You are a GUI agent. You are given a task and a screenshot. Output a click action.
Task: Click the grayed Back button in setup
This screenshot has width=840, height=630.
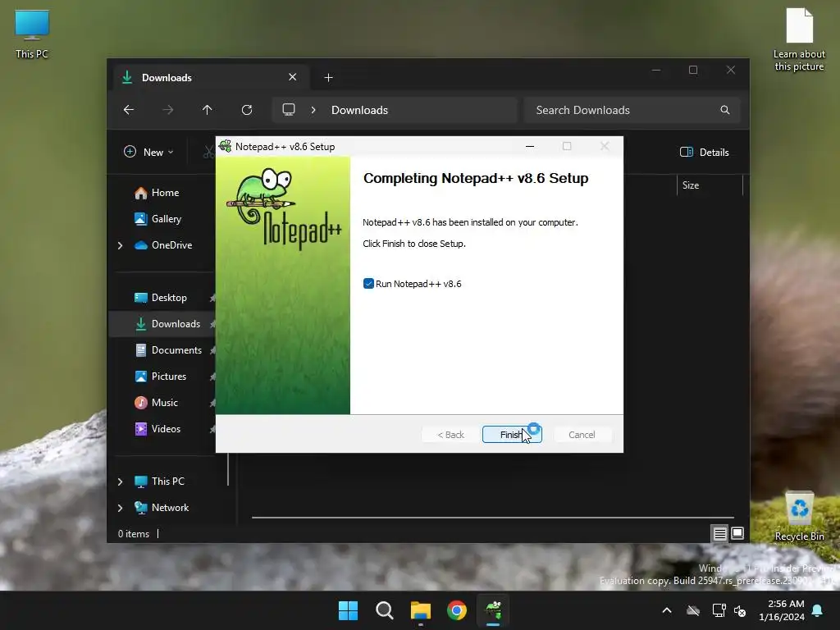(x=450, y=435)
